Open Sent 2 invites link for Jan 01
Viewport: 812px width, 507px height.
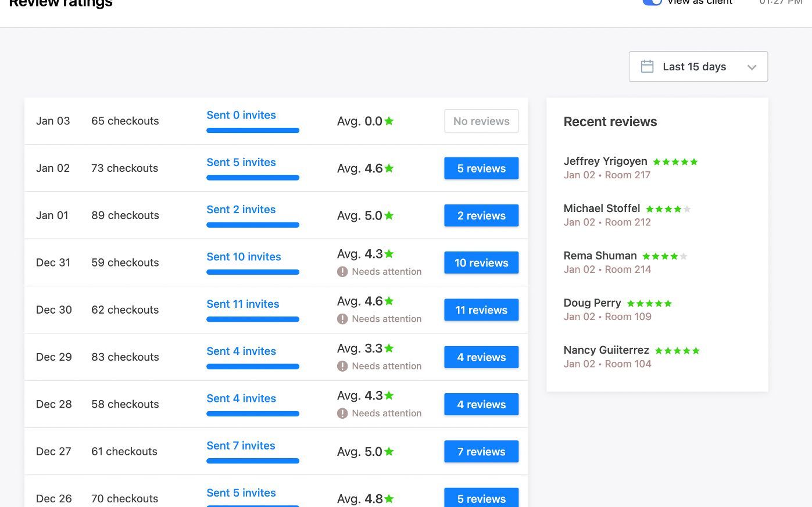tap(241, 210)
